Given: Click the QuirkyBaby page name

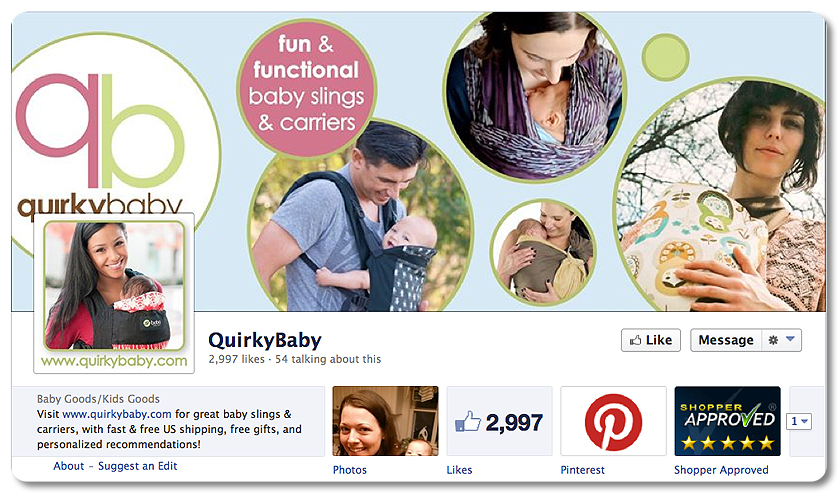Looking at the screenshot, I should (x=265, y=340).
